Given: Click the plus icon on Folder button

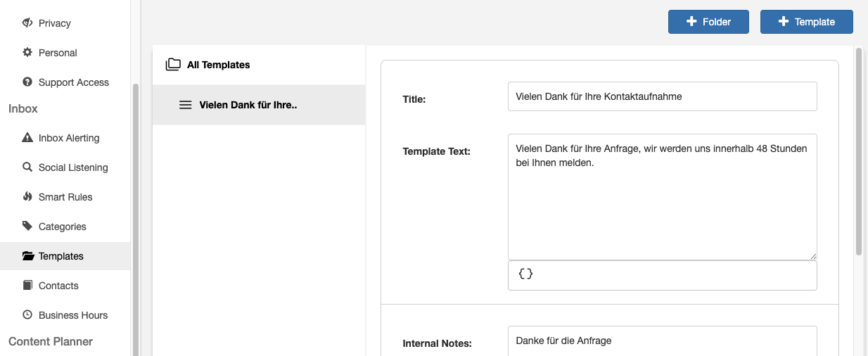Looking at the screenshot, I should (x=691, y=22).
